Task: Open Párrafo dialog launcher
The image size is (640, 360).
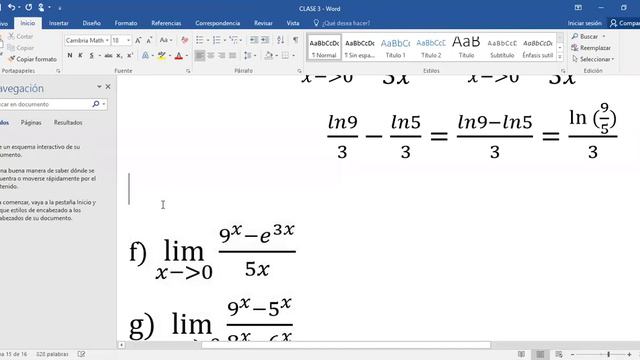Action: tap(299, 71)
